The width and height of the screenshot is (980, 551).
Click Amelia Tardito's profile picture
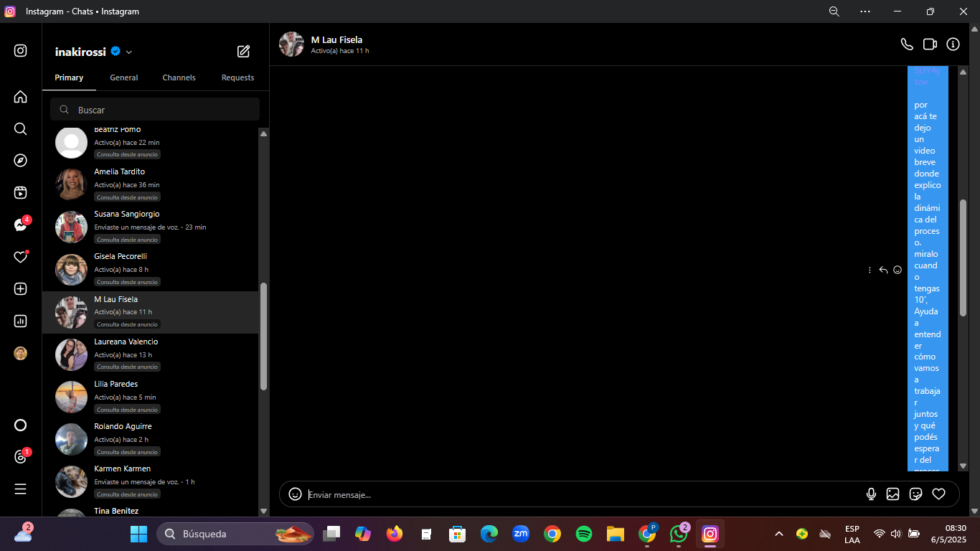(x=72, y=184)
